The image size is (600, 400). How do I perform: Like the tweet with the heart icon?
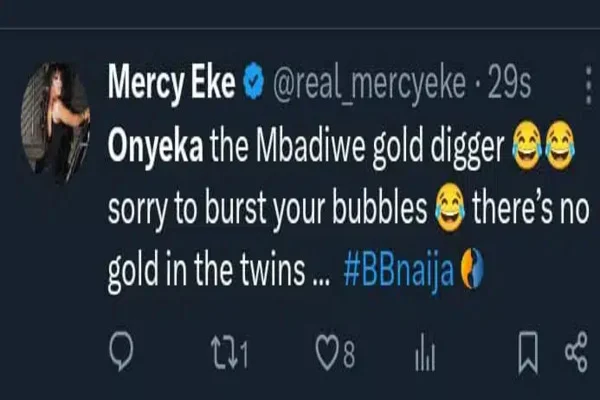(328, 353)
